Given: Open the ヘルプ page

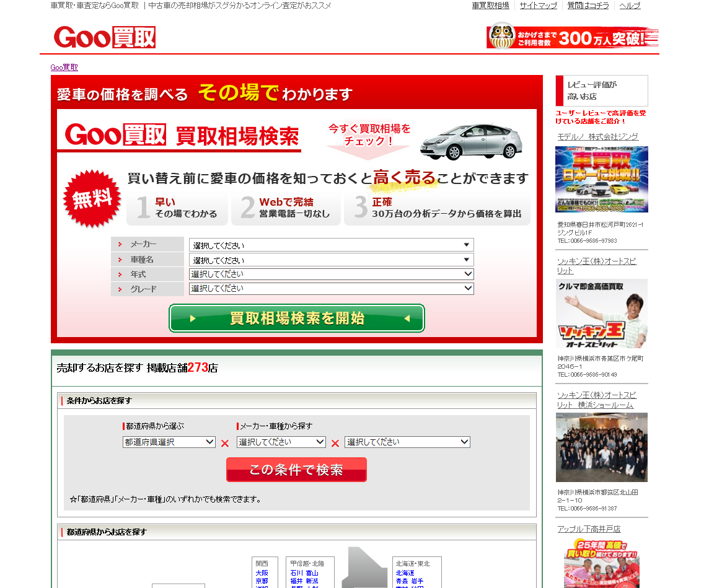Looking at the screenshot, I should pos(630,6).
